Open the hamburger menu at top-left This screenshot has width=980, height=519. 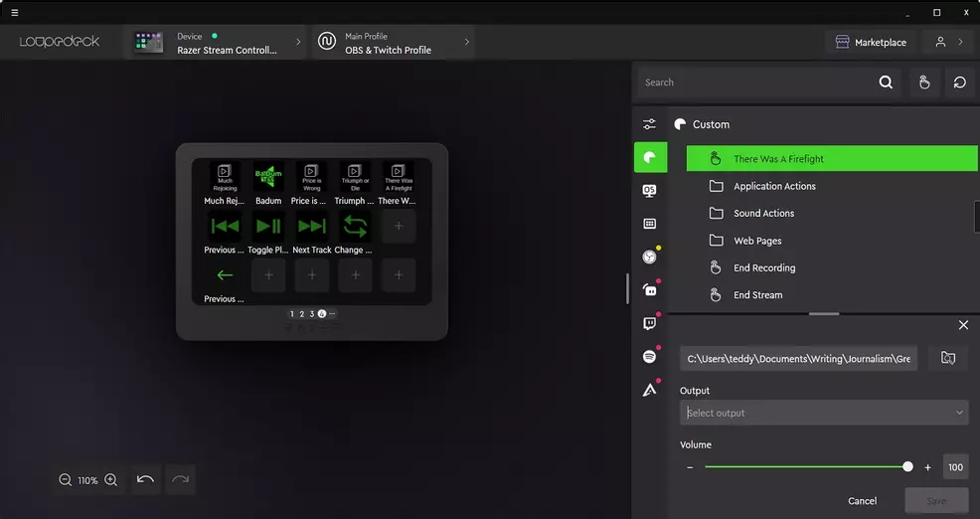tap(14, 13)
